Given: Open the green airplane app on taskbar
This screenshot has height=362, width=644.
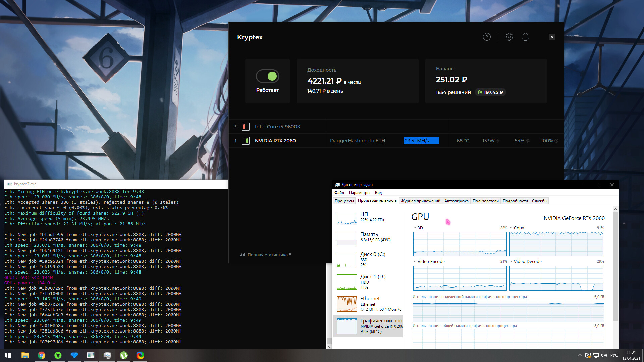Looking at the screenshot, I should (58, 355).
